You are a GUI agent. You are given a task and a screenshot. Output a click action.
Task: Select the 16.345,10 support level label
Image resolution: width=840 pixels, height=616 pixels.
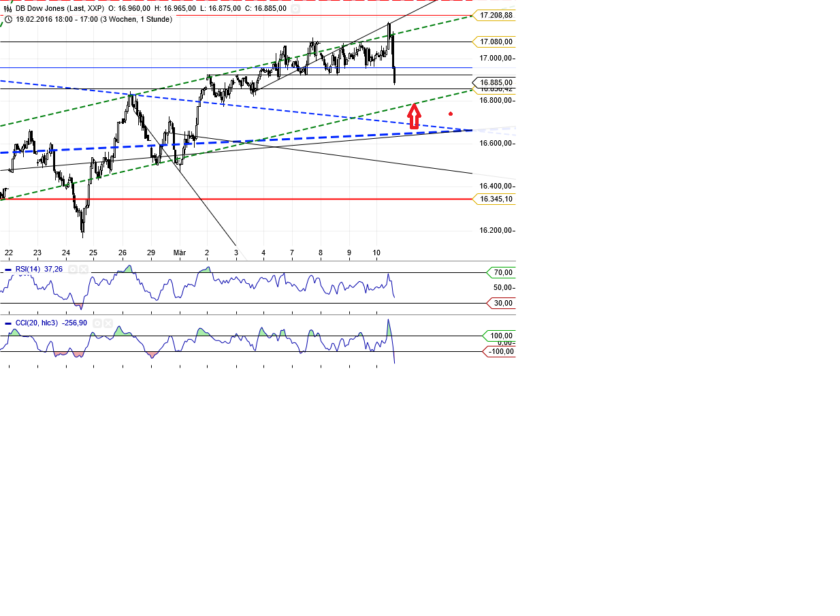(495, 199)
